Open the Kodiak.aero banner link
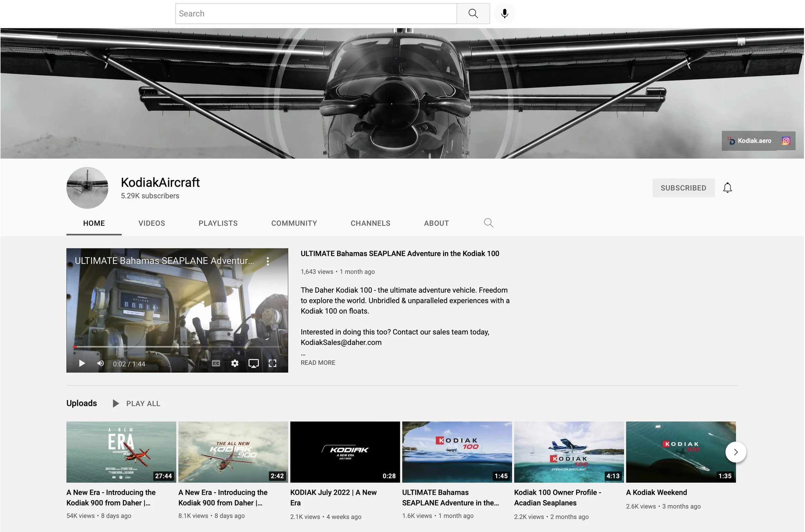 [x=750, y=141]
